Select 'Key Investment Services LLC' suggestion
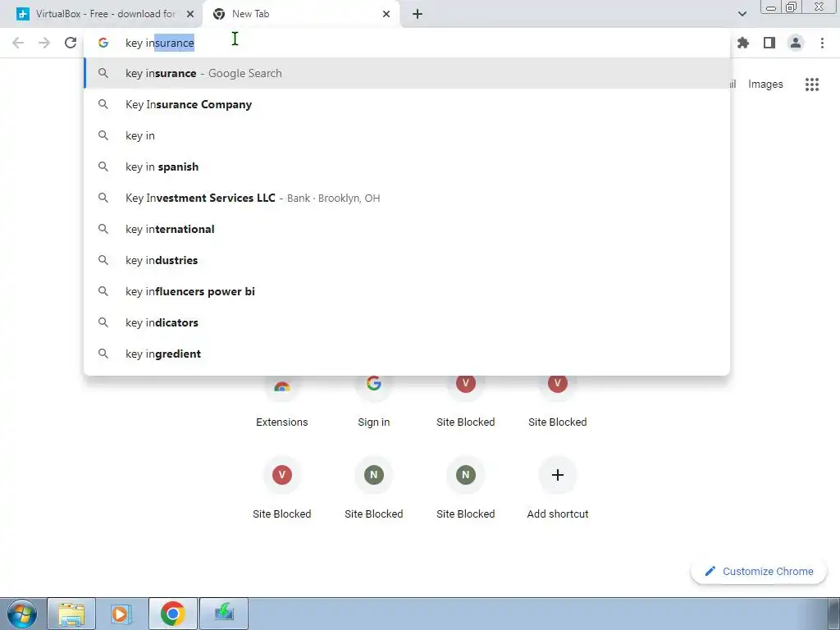This screenshot has height=630, width=840. coord(407,198)
